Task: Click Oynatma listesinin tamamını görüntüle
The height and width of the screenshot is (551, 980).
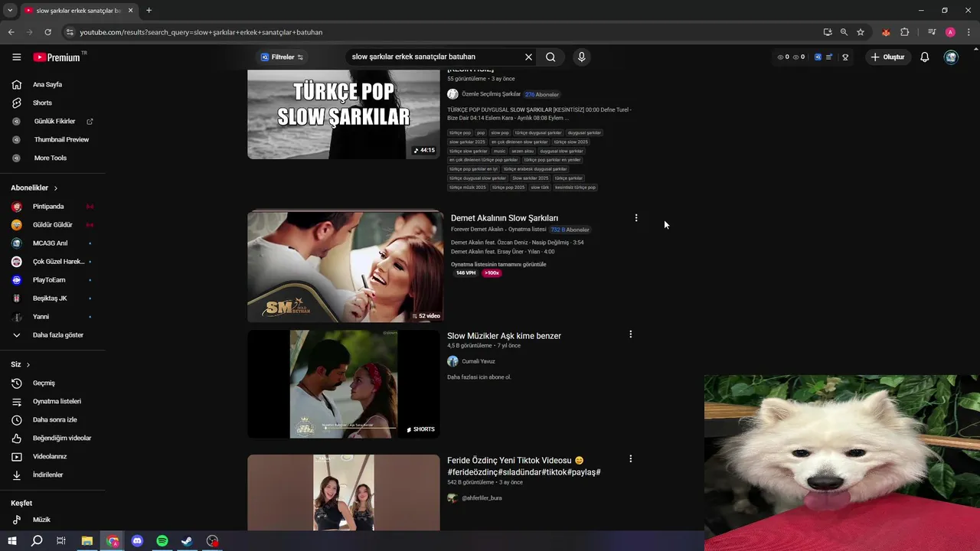Action: point(498,265)
